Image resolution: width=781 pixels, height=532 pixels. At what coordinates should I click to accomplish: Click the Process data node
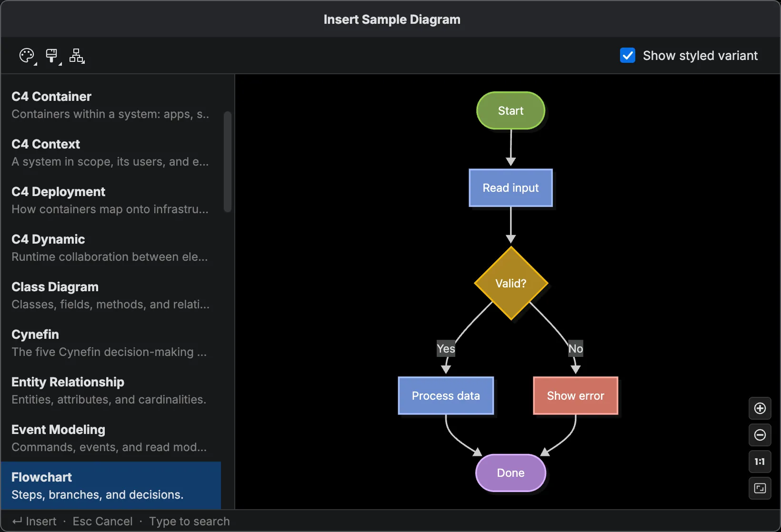(446, 396)
